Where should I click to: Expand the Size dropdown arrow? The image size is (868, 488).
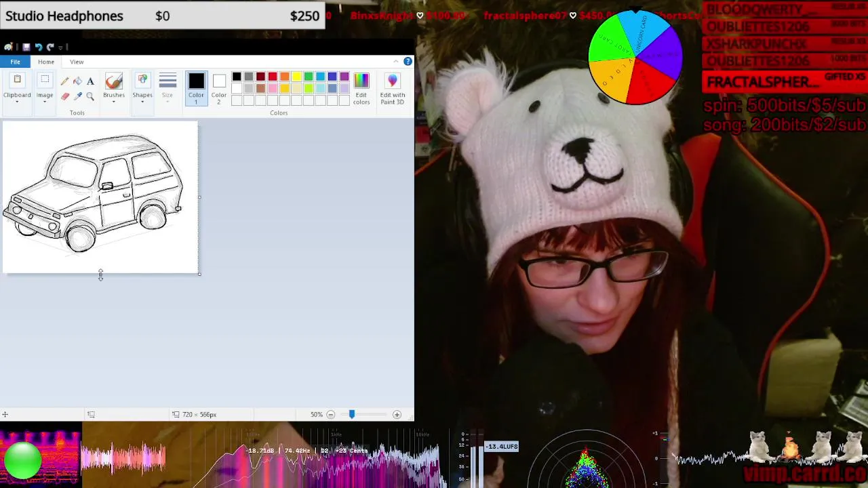167,102
